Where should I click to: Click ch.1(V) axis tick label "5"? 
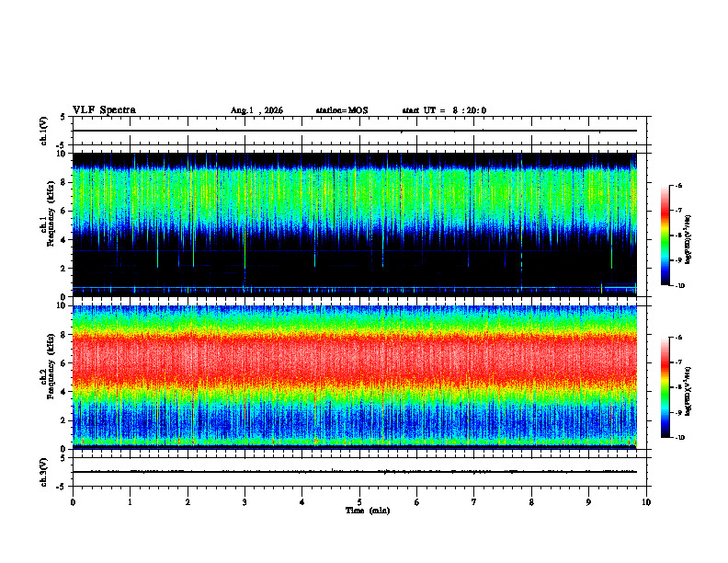(63, 117)
